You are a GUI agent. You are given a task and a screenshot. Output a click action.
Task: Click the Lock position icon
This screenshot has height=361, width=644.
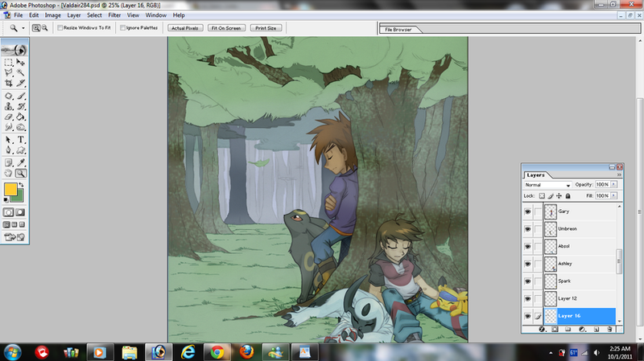pos(559,195)
